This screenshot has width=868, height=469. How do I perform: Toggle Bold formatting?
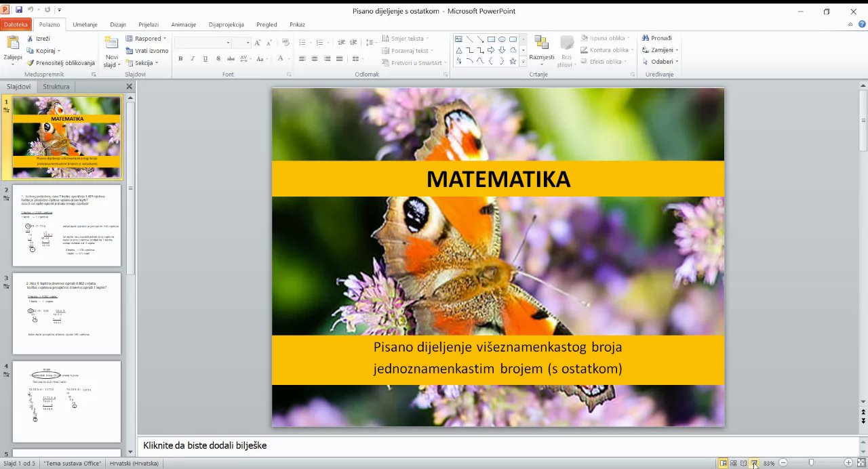pos(180,59)
